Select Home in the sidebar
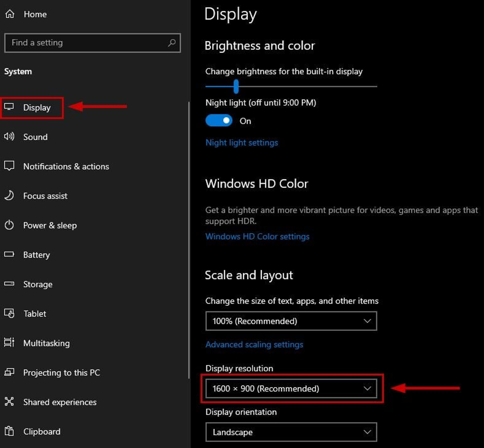Image resolution: width=484 pixels, height=448 pixels. (x=35, y=14)
